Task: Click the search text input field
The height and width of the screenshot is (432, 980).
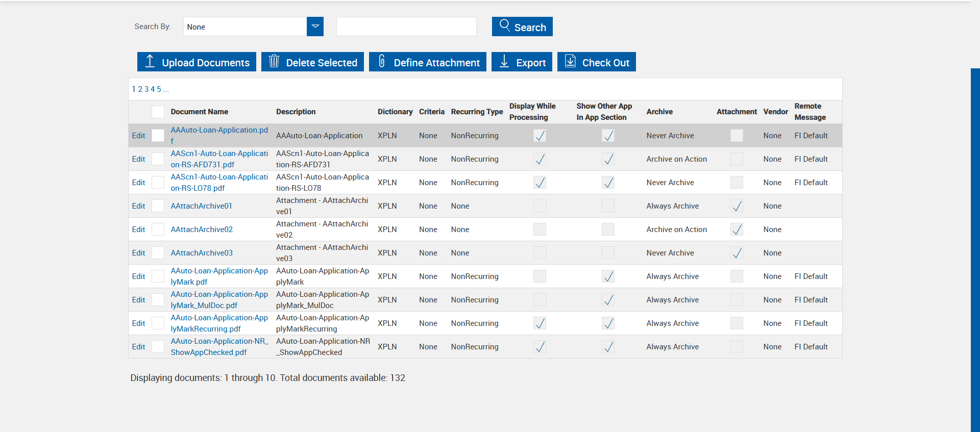Action: coord(406,27)
